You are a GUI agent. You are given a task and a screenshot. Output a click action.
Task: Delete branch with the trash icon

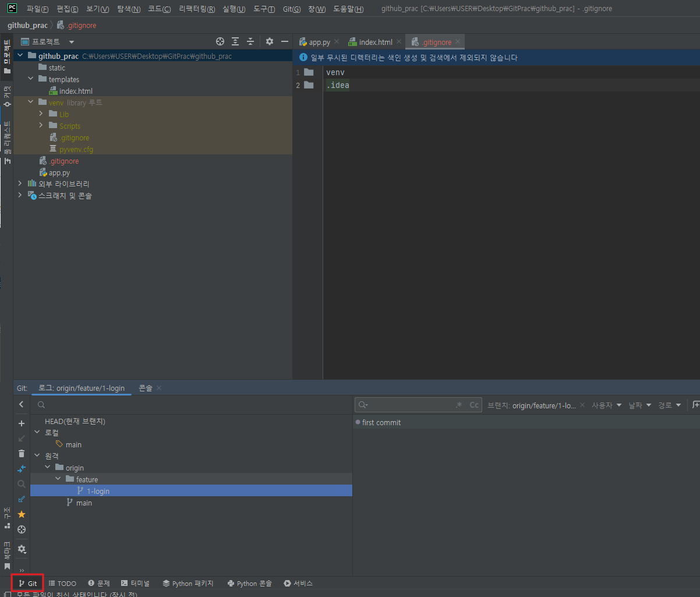click(x=22, y=453)
